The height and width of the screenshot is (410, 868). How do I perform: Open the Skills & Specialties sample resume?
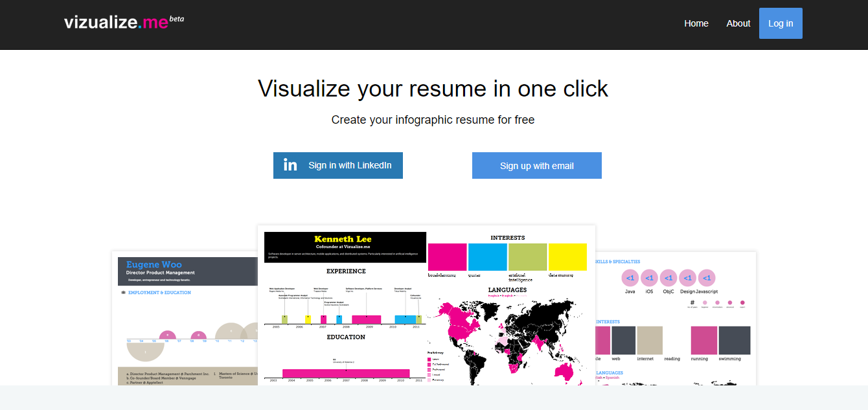676,318
